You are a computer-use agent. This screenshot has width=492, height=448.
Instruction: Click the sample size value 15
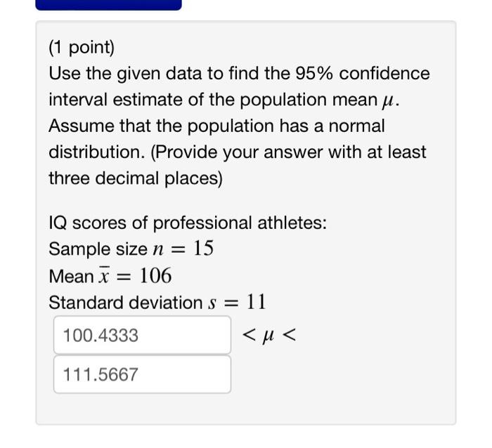click(x=203, y=249)
